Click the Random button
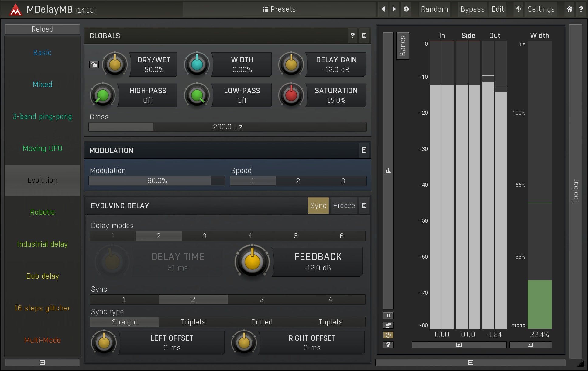Image resolution: width=588 pixels, height=371 pixels. coord(434,9)
